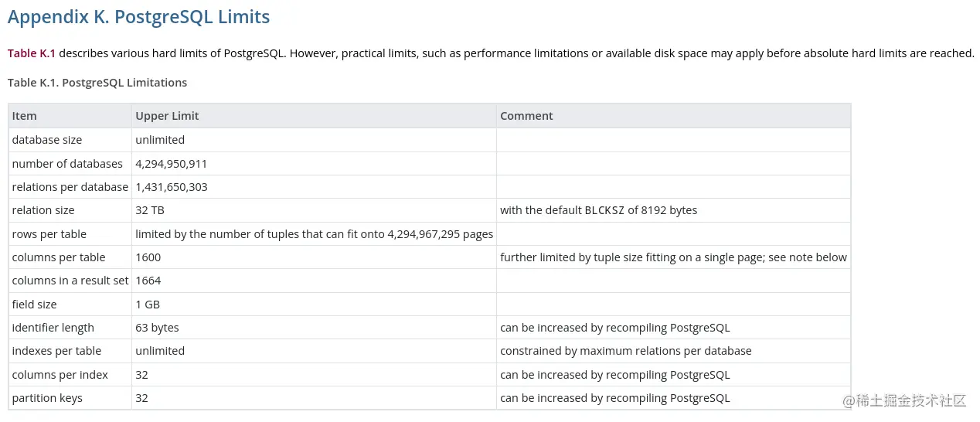Click the partition keys cell
Image resolution: width=980 pixels, height=422 pixels.
click(47, 398)
